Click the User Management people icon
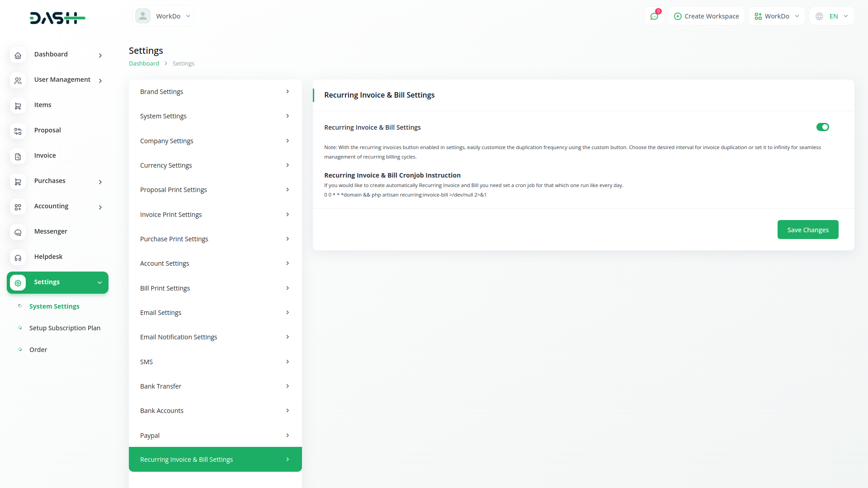Viewport: 868px width, 488px height. [18, 80]
